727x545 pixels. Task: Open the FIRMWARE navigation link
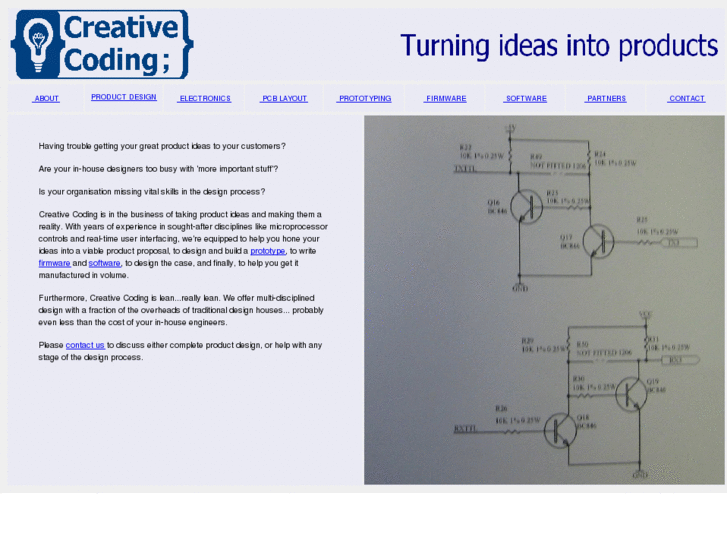(446, 98)
